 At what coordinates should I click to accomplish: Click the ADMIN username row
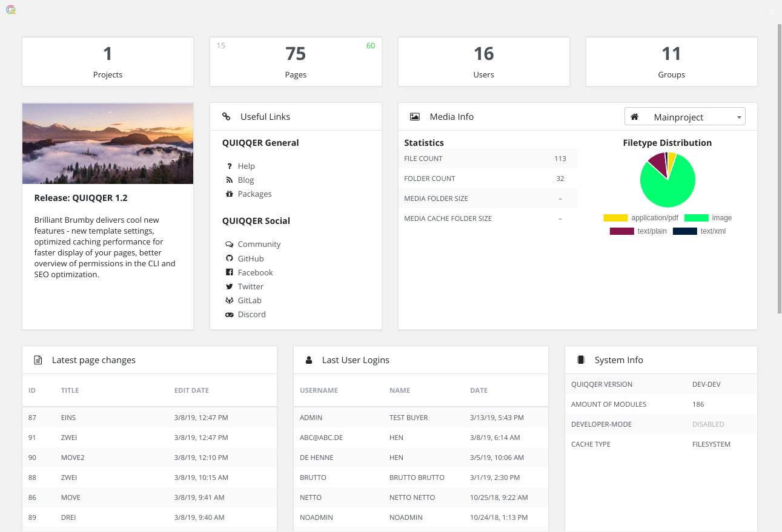(x=421, y=418)
